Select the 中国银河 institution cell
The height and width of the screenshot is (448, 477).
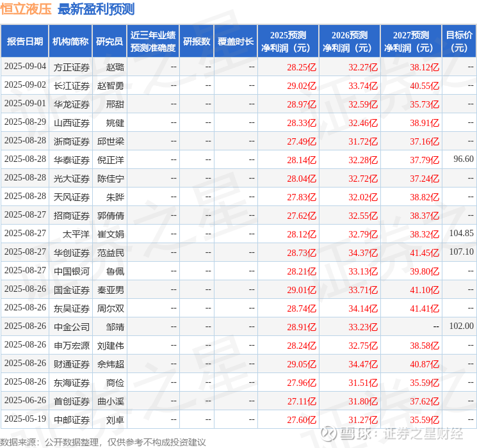[x=72, y=271]
